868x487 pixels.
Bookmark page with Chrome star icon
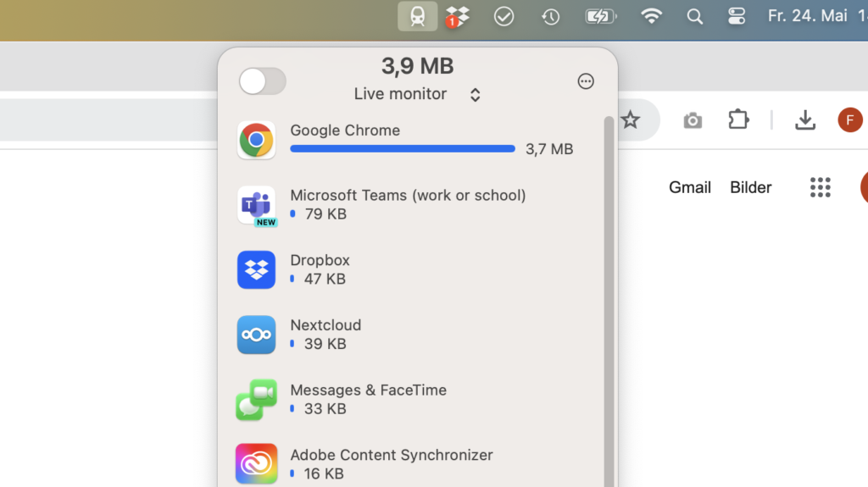pos(630,119)
